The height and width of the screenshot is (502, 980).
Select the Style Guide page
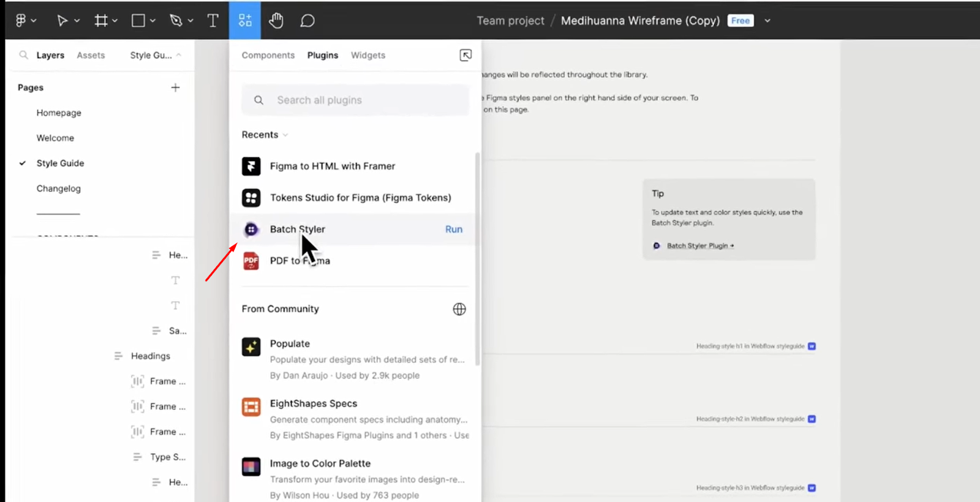[x=60, y=163]
